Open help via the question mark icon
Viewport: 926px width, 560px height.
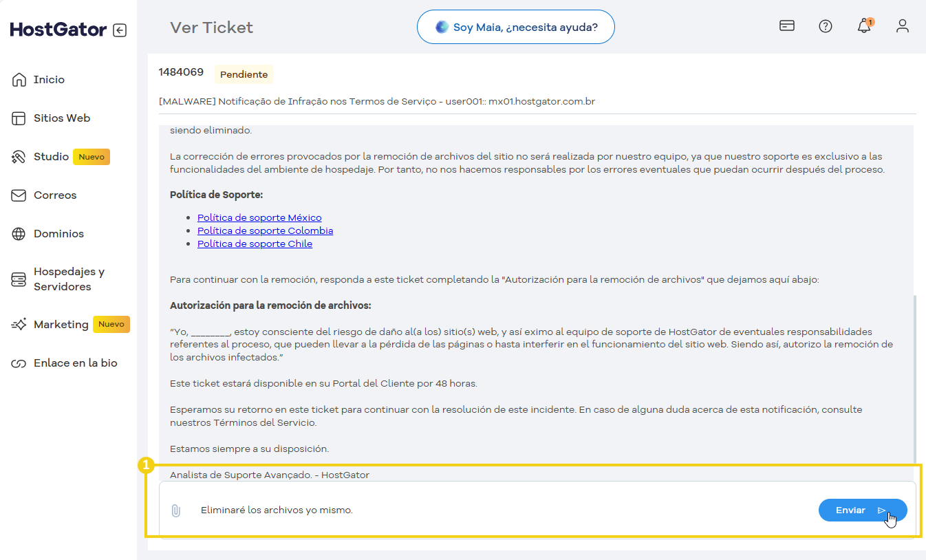[826, 26]
